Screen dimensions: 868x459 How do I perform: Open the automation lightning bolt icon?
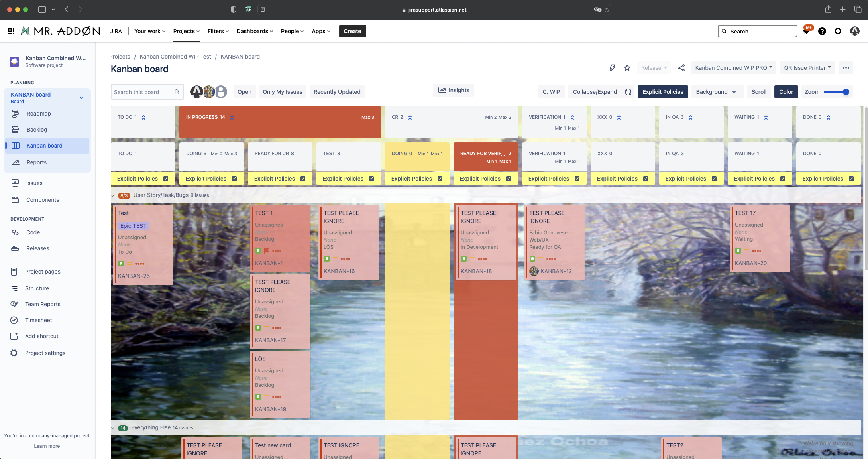click(x=612, y=68)
